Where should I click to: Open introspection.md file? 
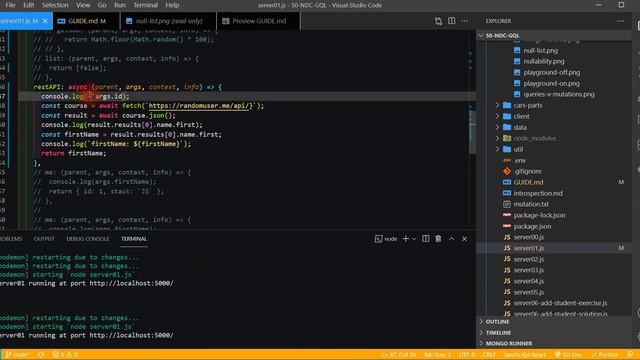[538, 193]
